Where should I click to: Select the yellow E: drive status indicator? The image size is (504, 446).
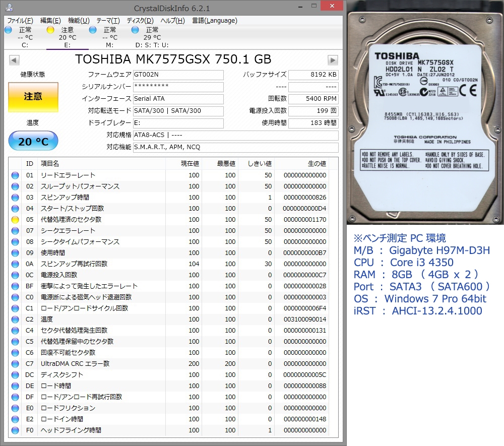[67, 37]
